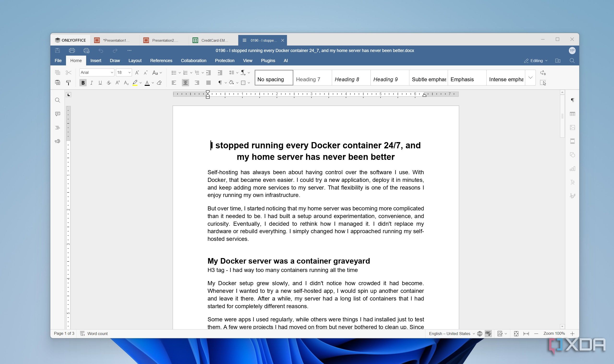614x364 pixels.
Task: Open the three-dots more options menu
Action: pyautogui.click(x=129, y=51)
